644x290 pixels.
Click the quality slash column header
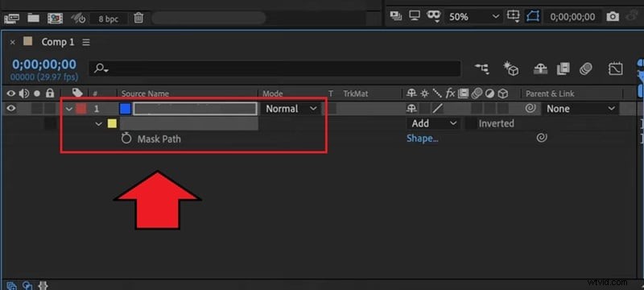coord(438,93)
